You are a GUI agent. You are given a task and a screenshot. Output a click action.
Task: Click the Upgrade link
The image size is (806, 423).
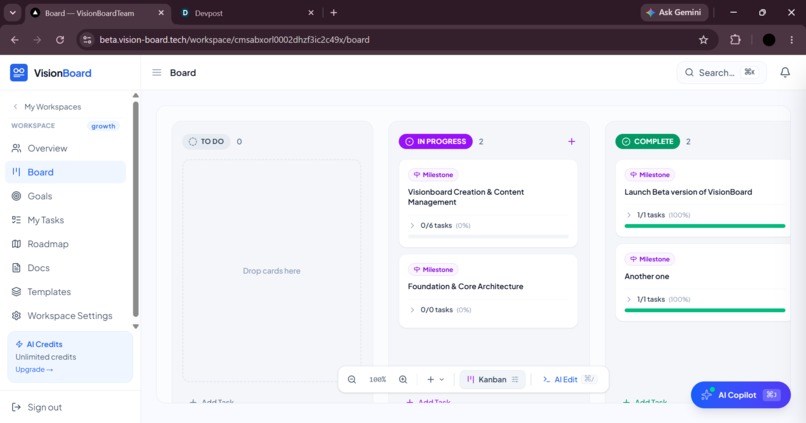coord(34,370)
